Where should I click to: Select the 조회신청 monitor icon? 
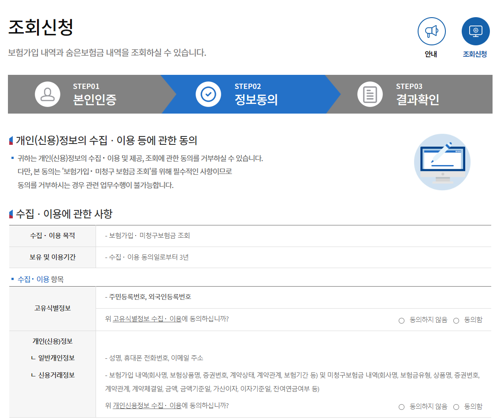tap(475, 31)
